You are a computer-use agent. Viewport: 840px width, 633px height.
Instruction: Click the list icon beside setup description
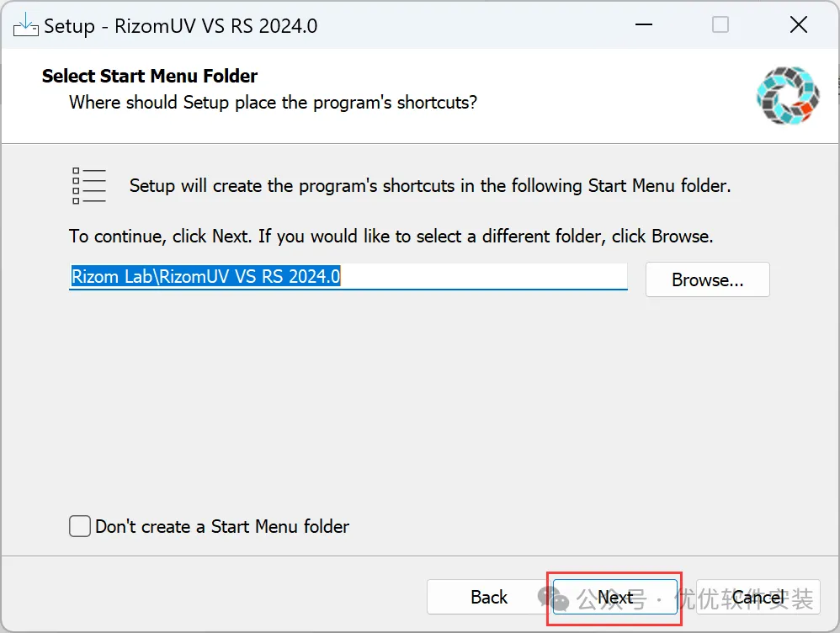point(88,185)
